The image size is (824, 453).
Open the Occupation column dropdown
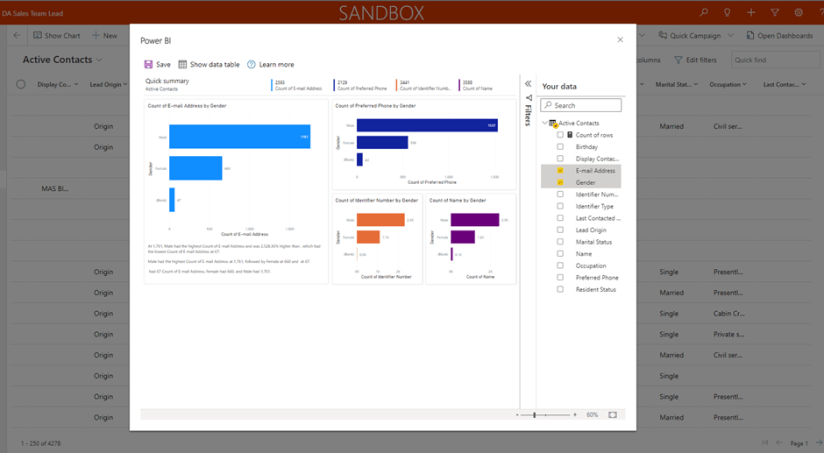pos(744,84)
